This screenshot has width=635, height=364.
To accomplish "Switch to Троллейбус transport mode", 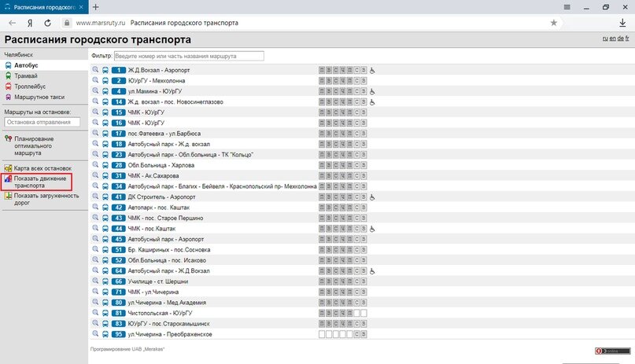I will tap(30, 86).
